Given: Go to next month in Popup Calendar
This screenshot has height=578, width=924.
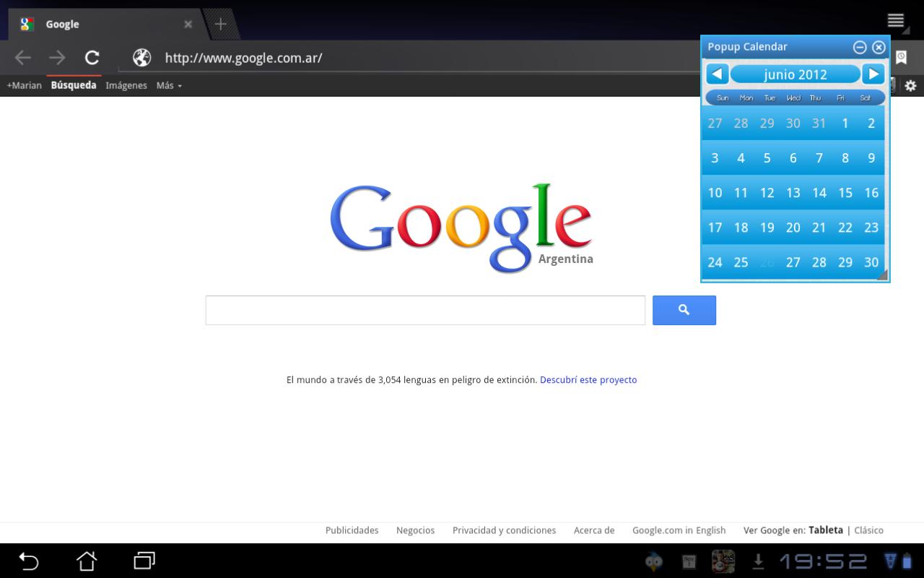Looking at the screenshot, I should pyautogui.click(x=873, y=74).
